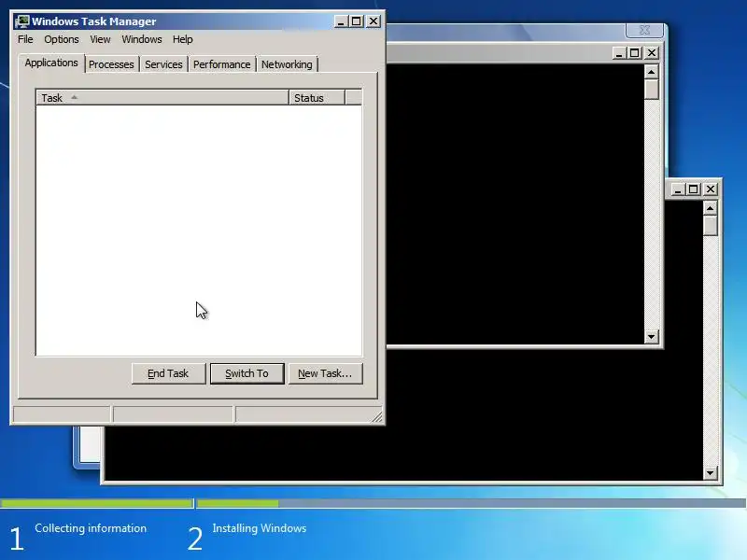The width and height of the screenshot is (747, 560).
Task: Click scroll down arrow in upper console window
Action: coord(651,337)
